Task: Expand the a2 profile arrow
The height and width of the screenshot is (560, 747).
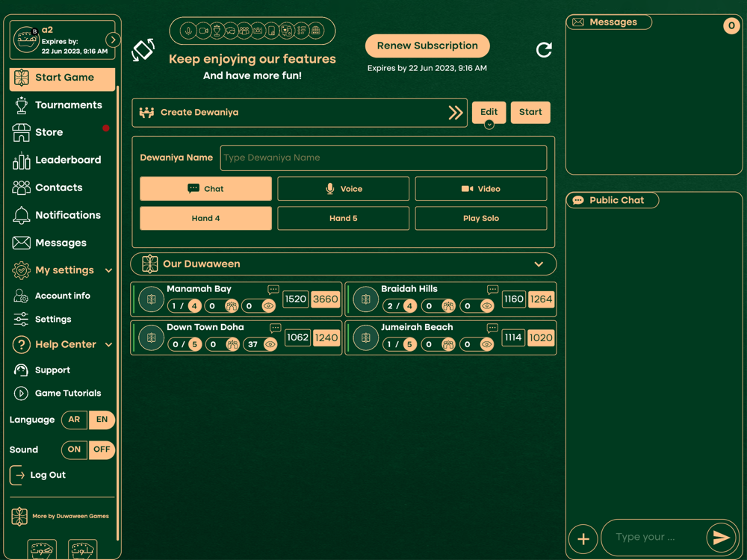Action: tap(113, 40)
